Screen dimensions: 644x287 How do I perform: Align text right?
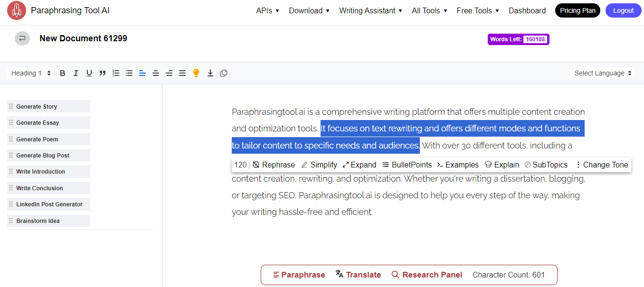pos(169,73)
